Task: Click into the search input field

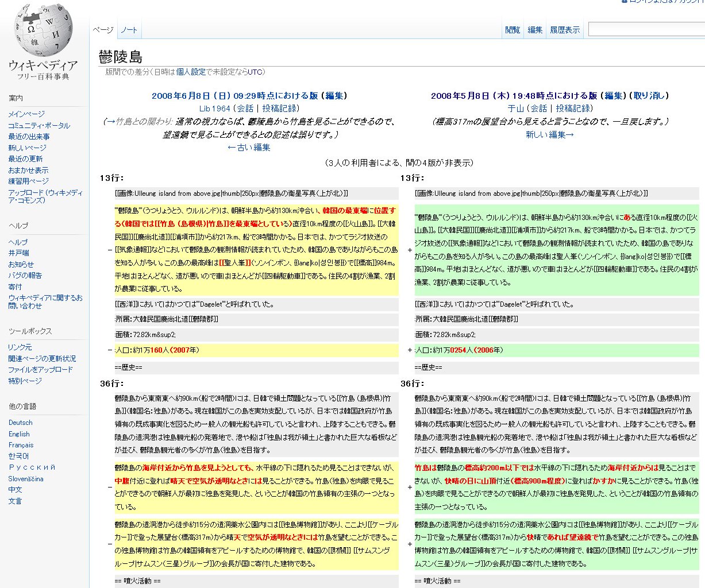Action: 646,29
